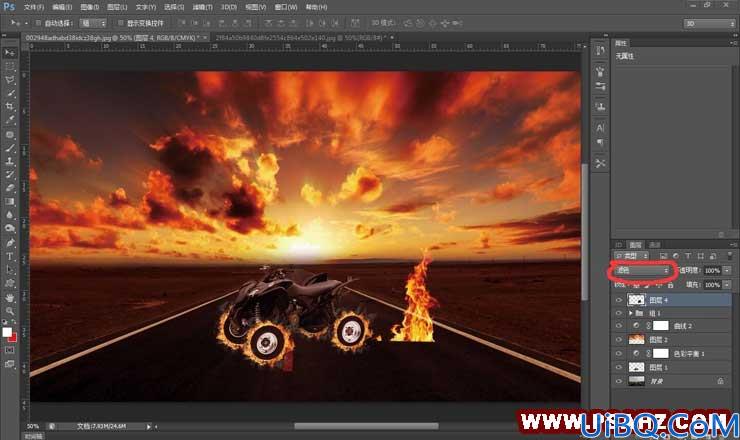Filter layers by type layer icon
The width and height of the screenshot is (740, 440).
pyautogui.click(x=688, y=256)
